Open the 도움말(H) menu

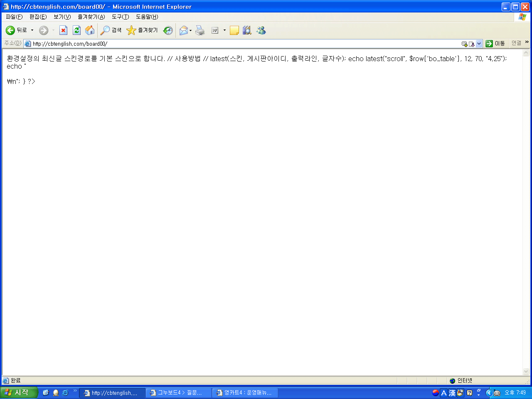147,17
